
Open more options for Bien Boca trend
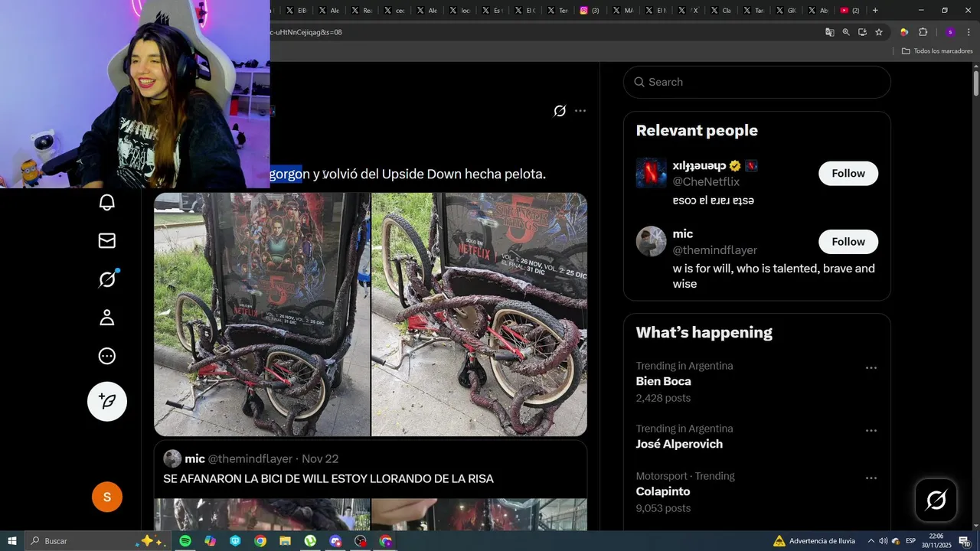click(x=871, y=368)
